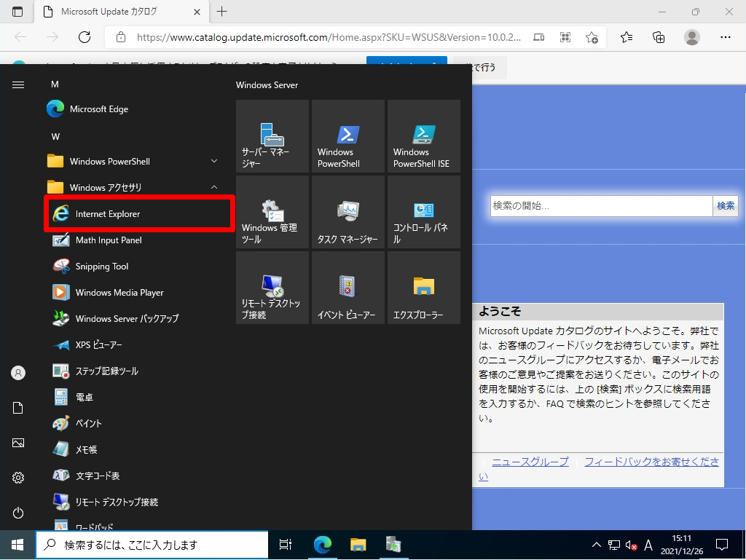
Task: Open Pictures from the Start sidebar
Action: [18, 443]
